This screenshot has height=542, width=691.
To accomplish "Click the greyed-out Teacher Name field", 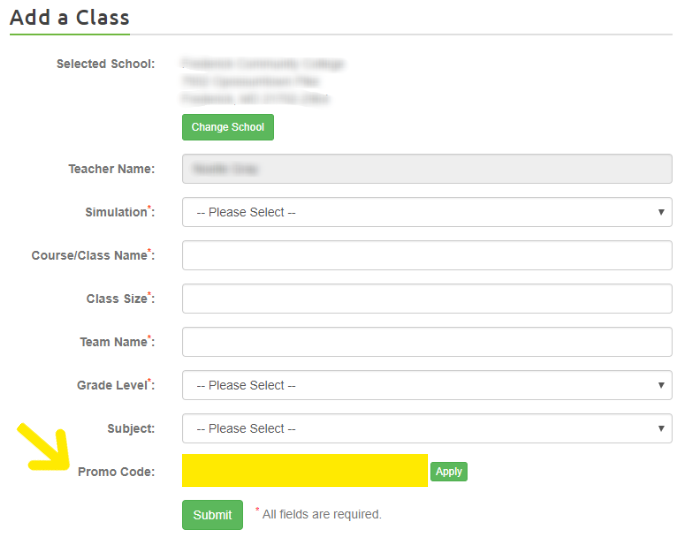I will (x=427, y=169).
